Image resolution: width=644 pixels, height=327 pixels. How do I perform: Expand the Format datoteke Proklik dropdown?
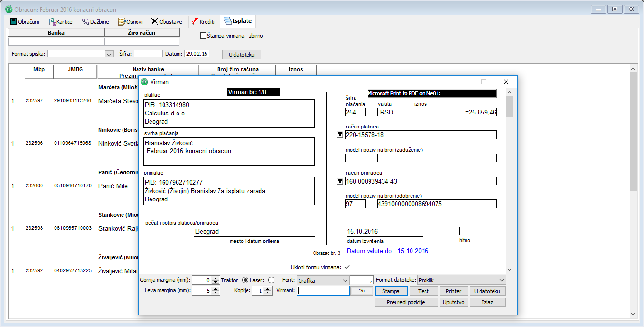point(502,280)
